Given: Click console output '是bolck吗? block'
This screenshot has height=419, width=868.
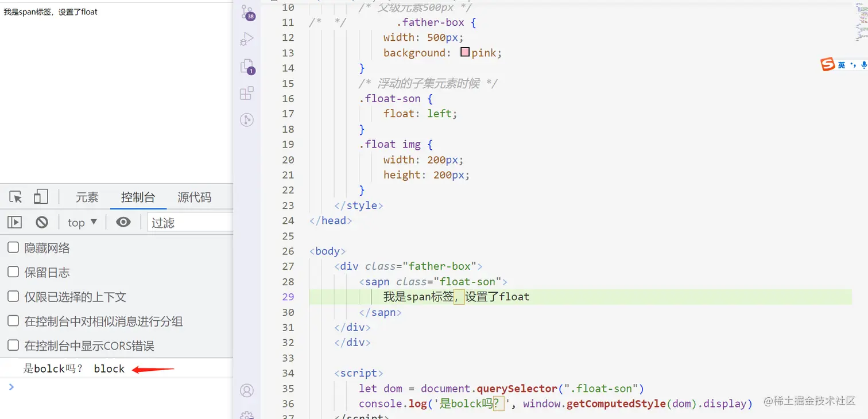Looking at the screenshot, I should pyautogui.click(x=74, y=368).
